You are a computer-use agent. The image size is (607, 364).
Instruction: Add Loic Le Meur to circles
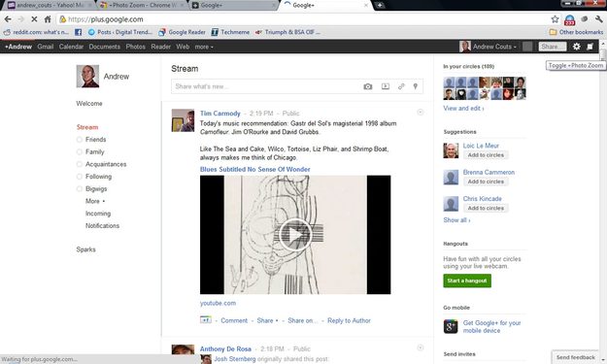tap(486, 155)
